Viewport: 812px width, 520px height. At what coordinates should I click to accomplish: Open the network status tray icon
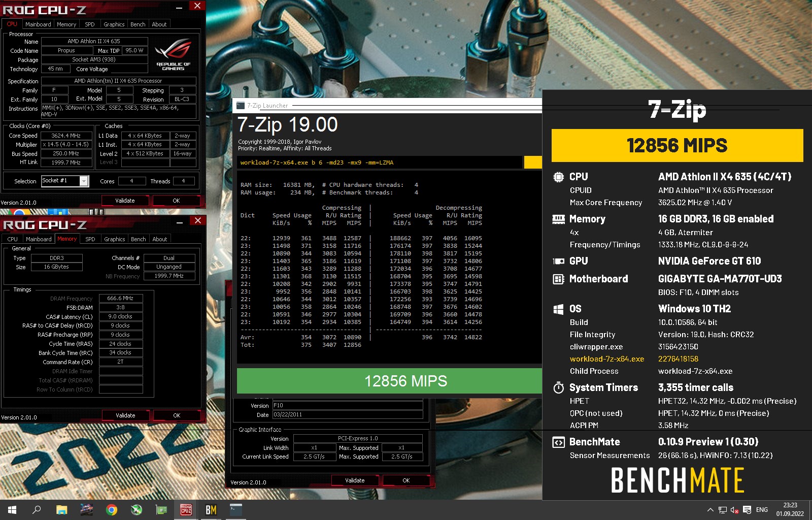[x=723, y=510]
